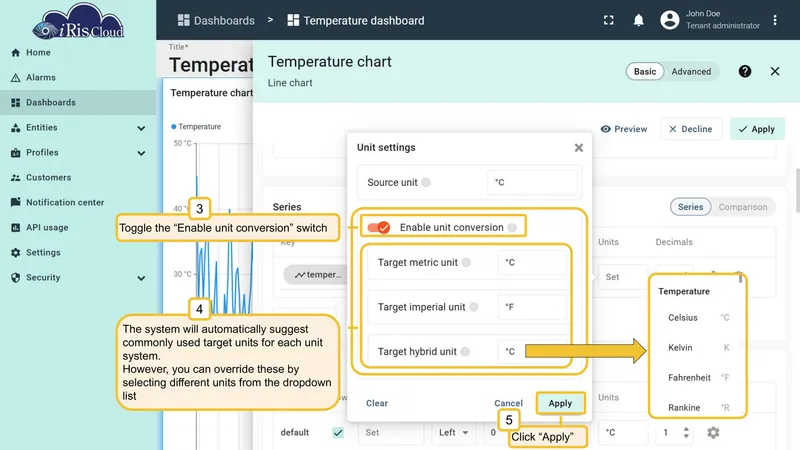The image size is (800, 450).
Task: Apply widget changes in the top bar
Action: click(x=757, y=129)
